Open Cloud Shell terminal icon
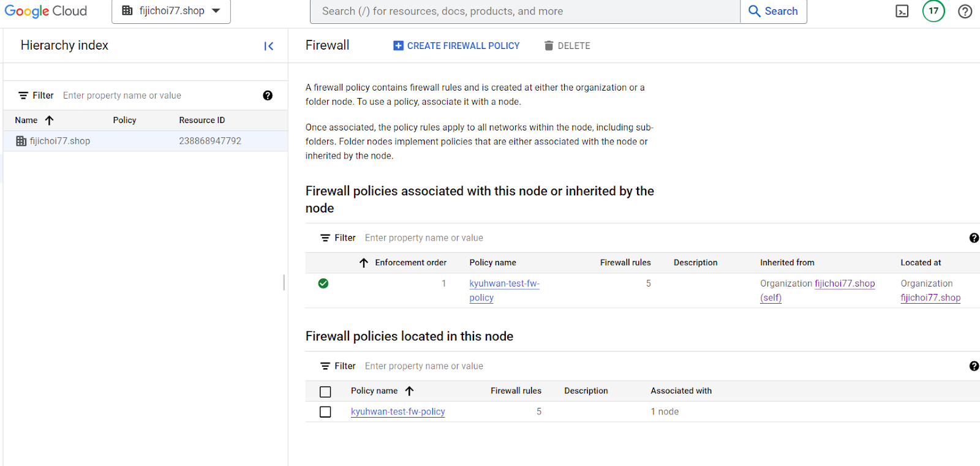Screen dimensions: 980x466 [902, 11]
